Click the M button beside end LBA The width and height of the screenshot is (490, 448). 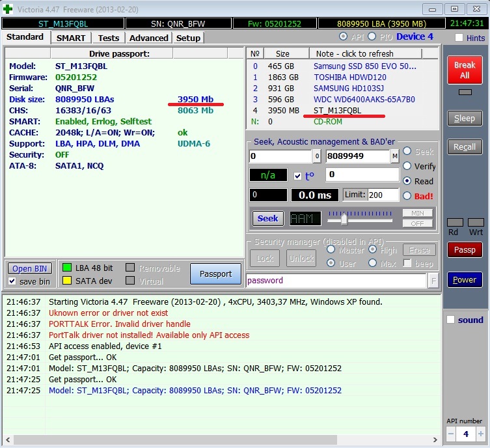395,156
